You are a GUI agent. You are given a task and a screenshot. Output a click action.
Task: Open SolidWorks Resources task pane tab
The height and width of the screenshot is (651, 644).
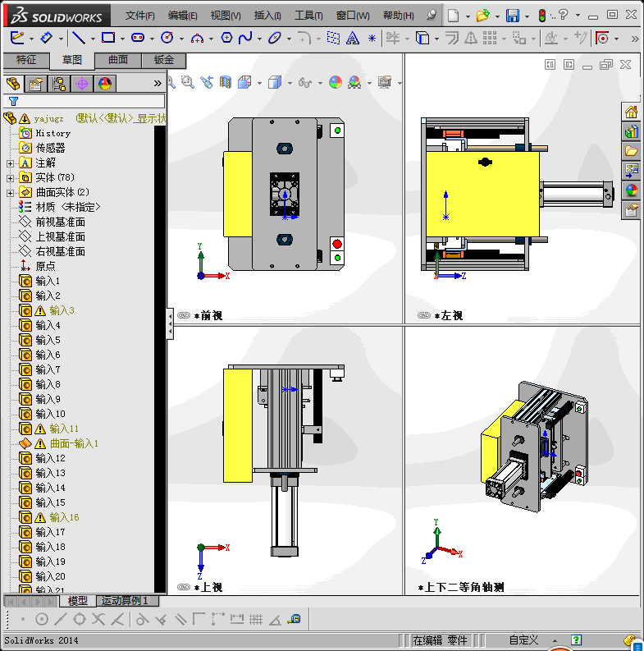[631, 112]
